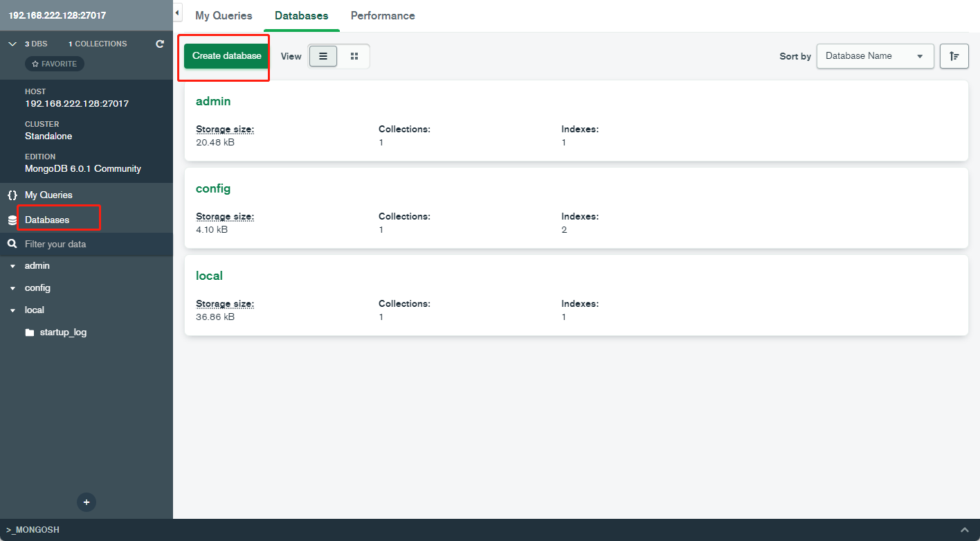Screen dimensions: 980x541
Task: Select config in the sidebar tree
Action: (37, 288)
